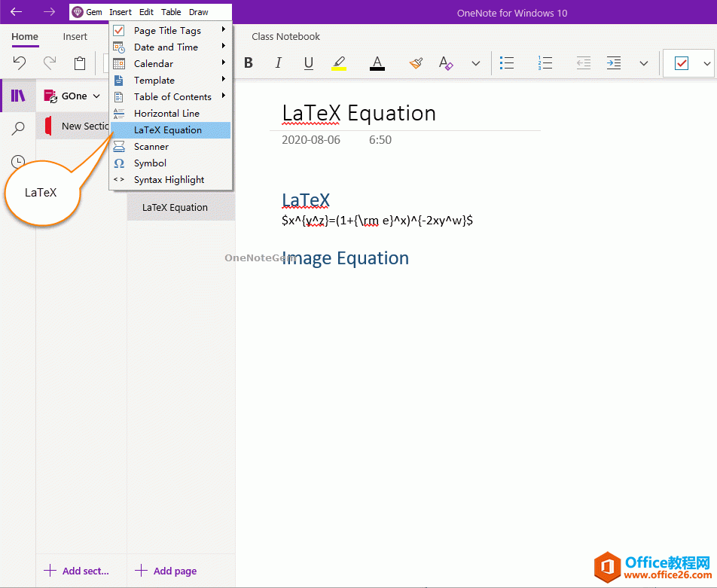717x588 pixels.
Task: Open the Table menu
Action: click(x=171, y=11)
